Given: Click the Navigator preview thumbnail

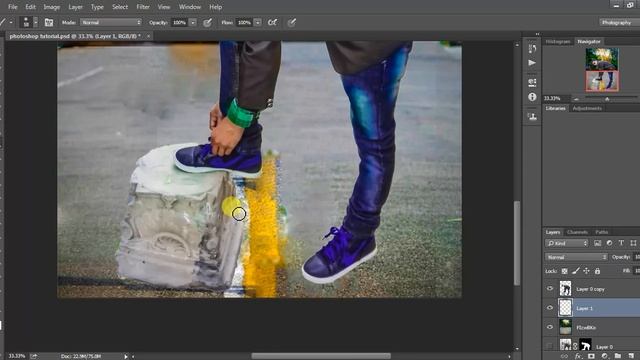Looking at the screenshot, I should pyautogui.click(x=602, y=69).
